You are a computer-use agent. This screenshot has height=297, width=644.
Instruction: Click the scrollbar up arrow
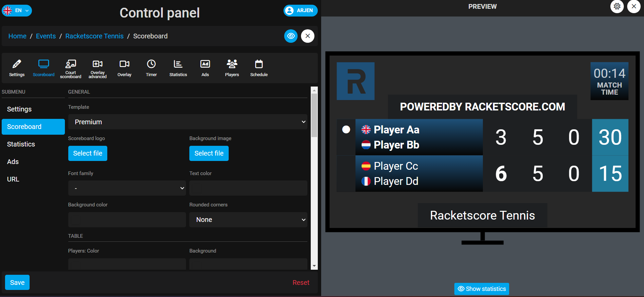click(314, 90)
